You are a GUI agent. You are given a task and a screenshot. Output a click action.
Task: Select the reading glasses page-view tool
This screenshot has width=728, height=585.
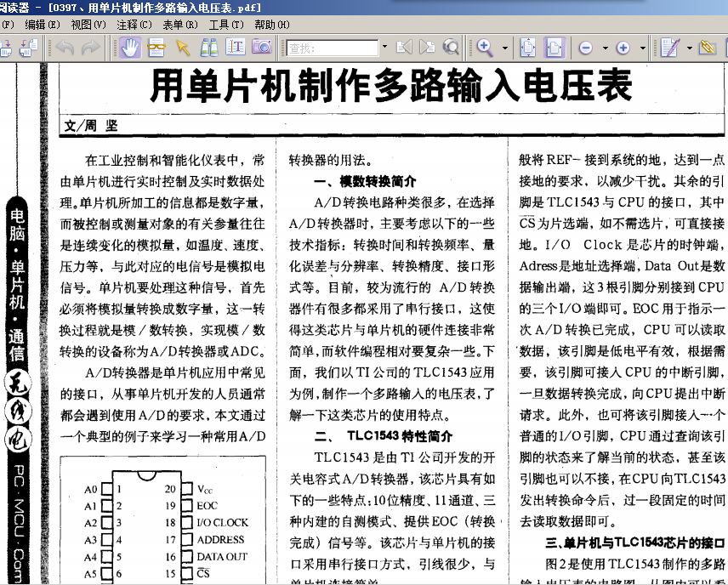(156, 48)
